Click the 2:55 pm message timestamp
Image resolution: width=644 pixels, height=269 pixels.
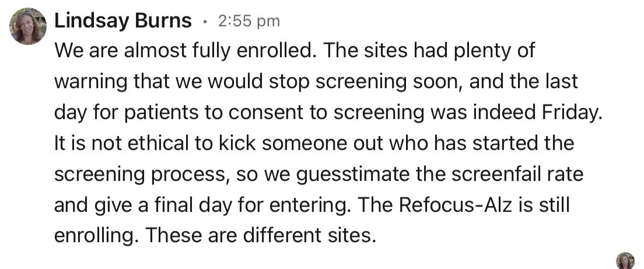[249, 21]
